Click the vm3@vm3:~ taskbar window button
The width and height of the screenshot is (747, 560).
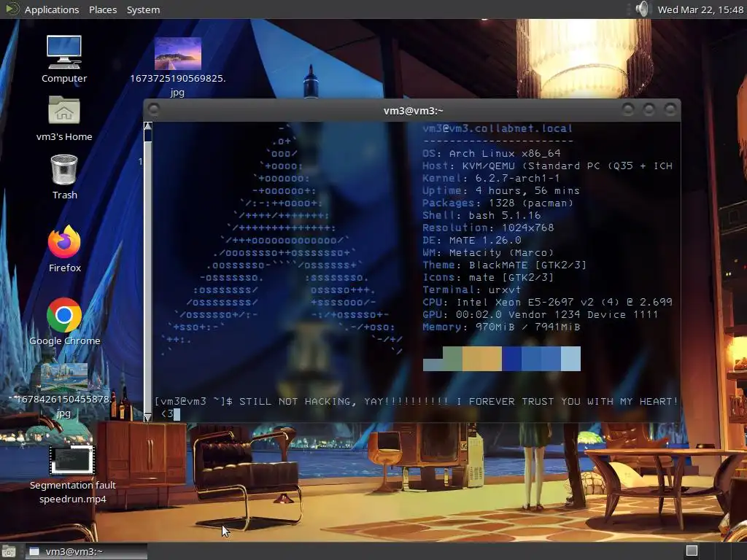tap(86, 551)
